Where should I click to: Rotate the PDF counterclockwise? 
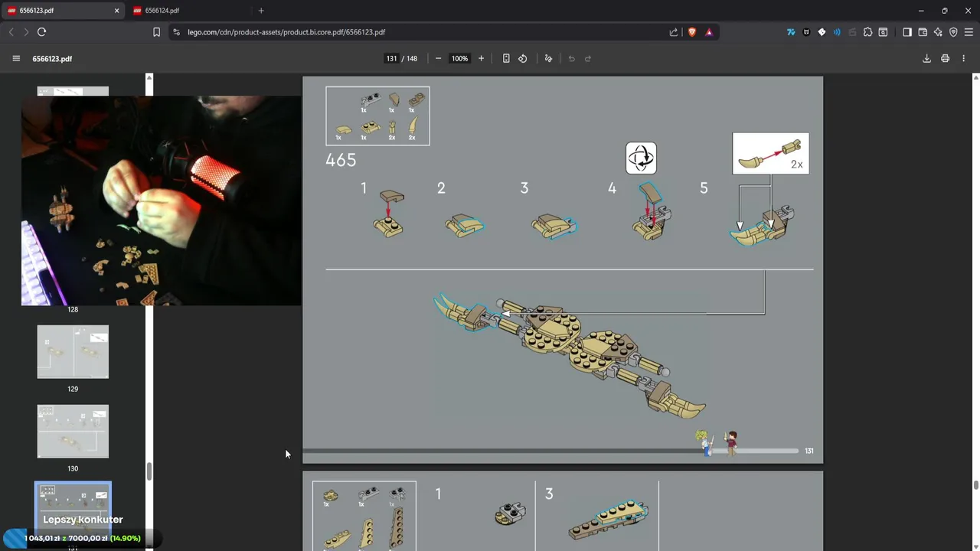click(523, 58)
